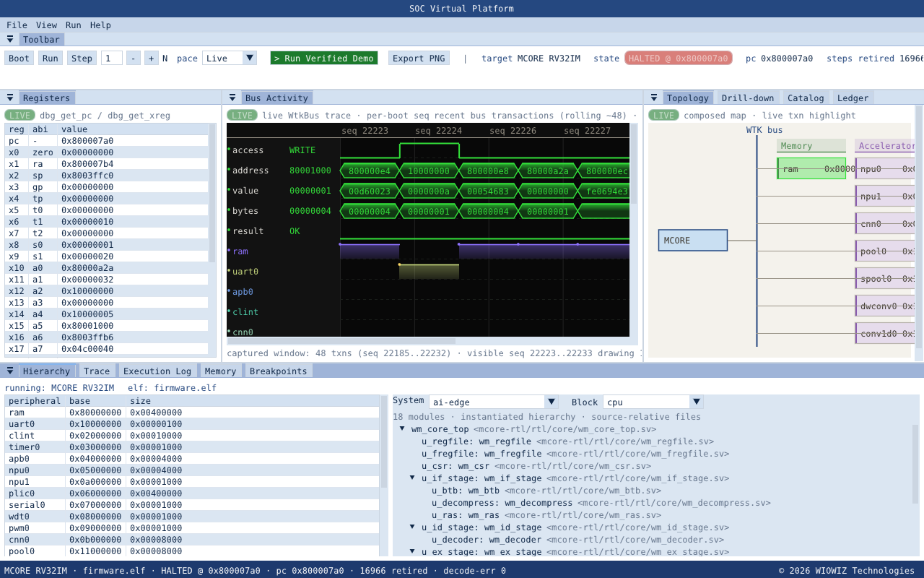
Task: Switch to the Execution Log tab
Action: (x=157, y=371)
